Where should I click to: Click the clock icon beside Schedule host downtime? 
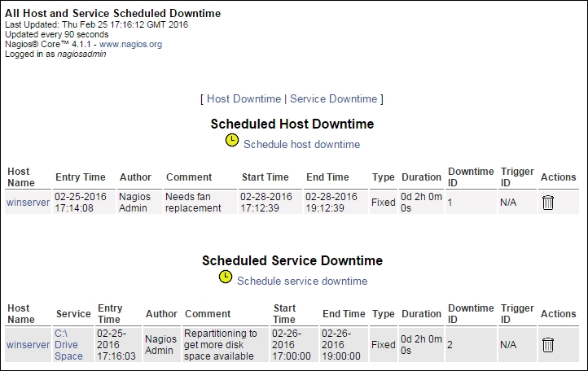[232, 140]
